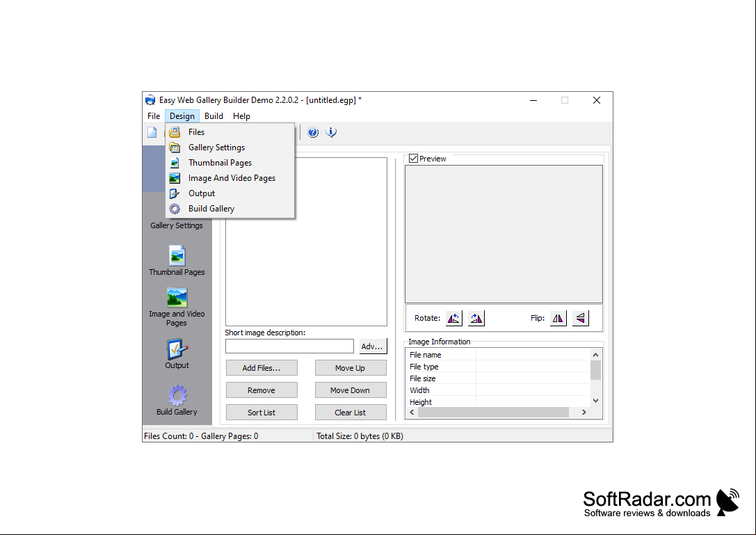The width and height of the screenshot is (756, 535).
Task: Uncheck the Preview checkbox
Action: 413,158
